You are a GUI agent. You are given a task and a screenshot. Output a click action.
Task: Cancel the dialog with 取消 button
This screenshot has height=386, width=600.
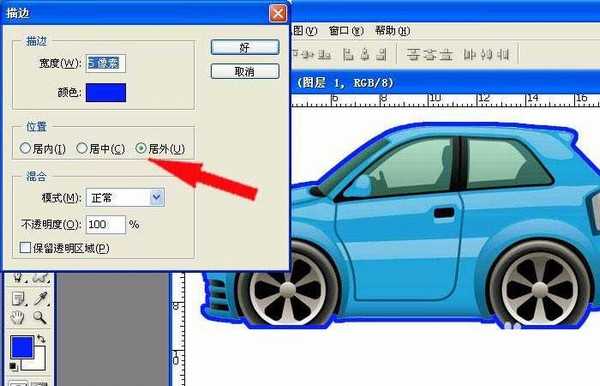[245, 72]
